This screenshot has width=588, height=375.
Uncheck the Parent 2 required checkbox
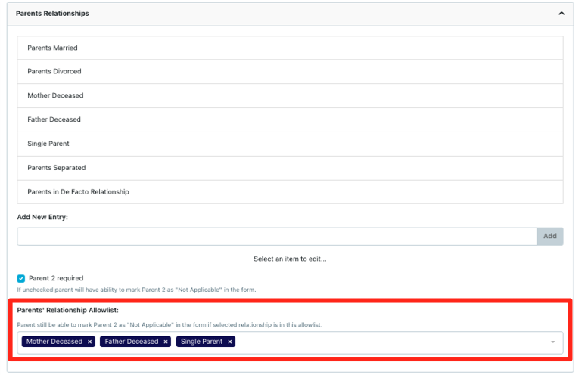click(x=21, y=278)
